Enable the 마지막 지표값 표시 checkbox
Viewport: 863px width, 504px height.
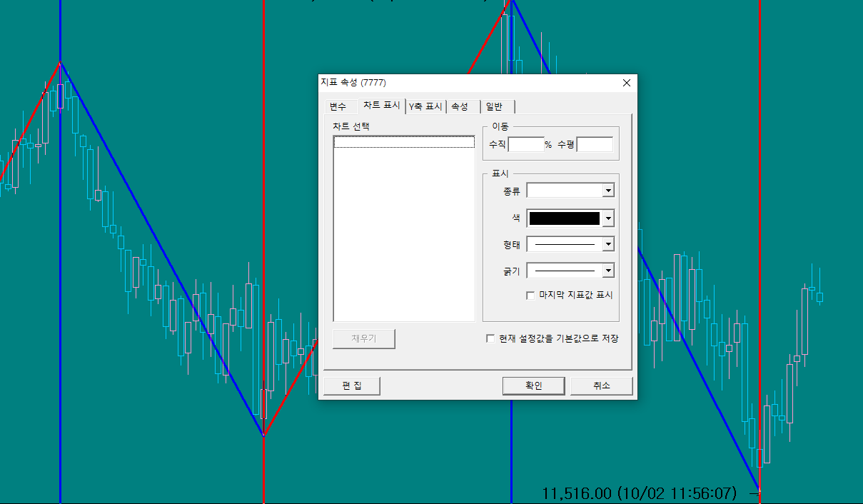point(530,296)
